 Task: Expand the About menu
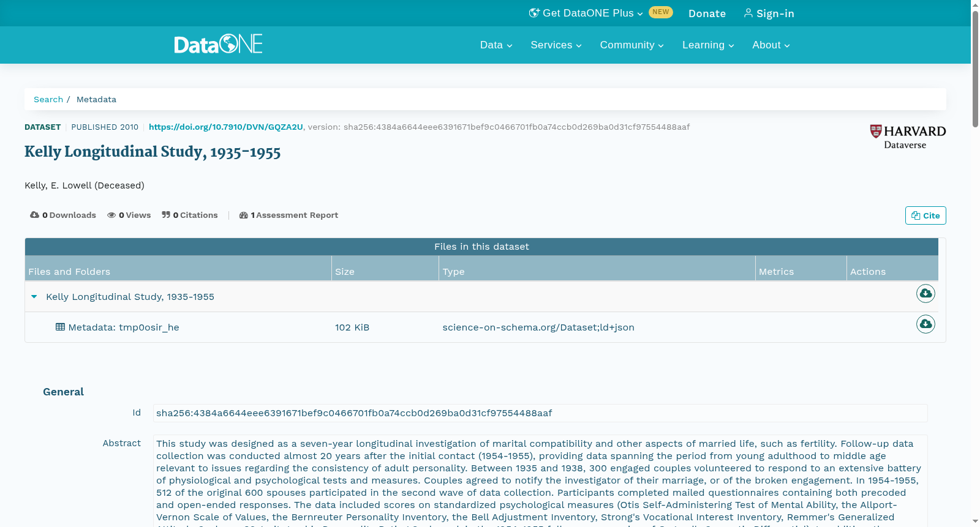(x=771, y=45)
